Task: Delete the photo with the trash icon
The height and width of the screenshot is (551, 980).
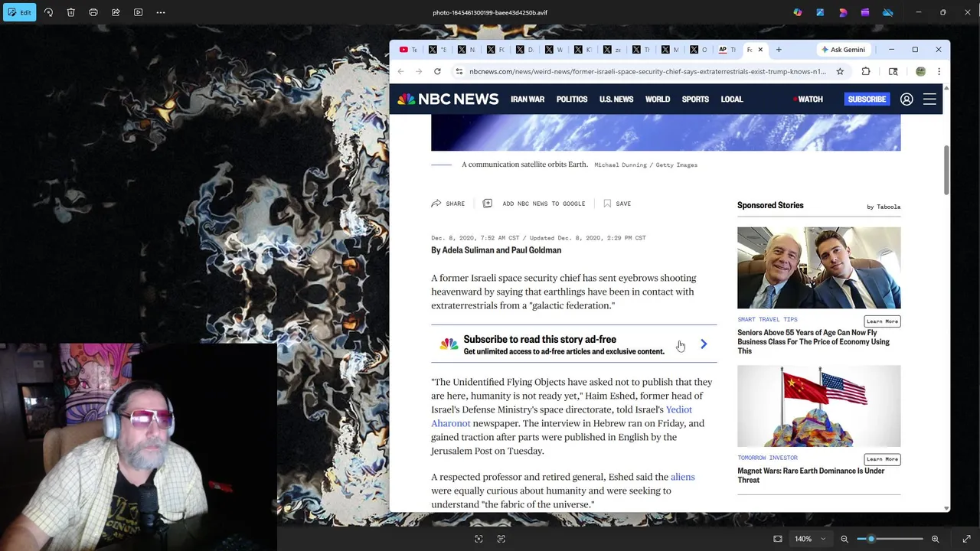Action: pos(70,12)
